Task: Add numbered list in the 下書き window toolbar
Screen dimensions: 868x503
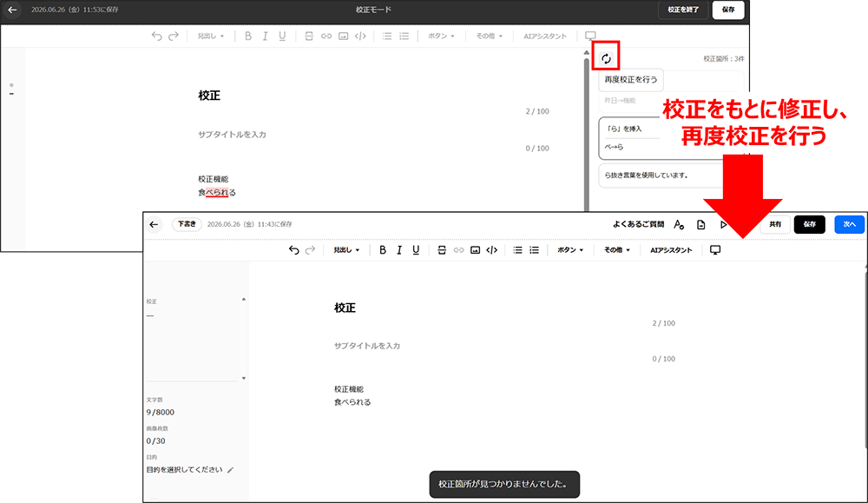Action: [x=534, y=250]
